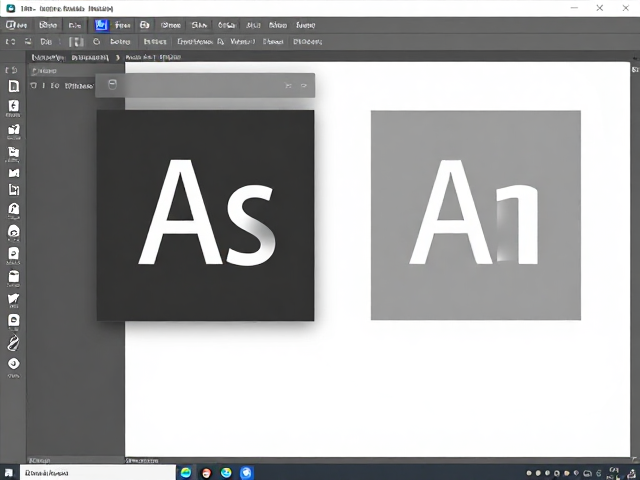Image resolution: width=640 pixels, height=480 pixels.
Task: Open the Windows Start button on the taskbar
Action: pos(9,473)
